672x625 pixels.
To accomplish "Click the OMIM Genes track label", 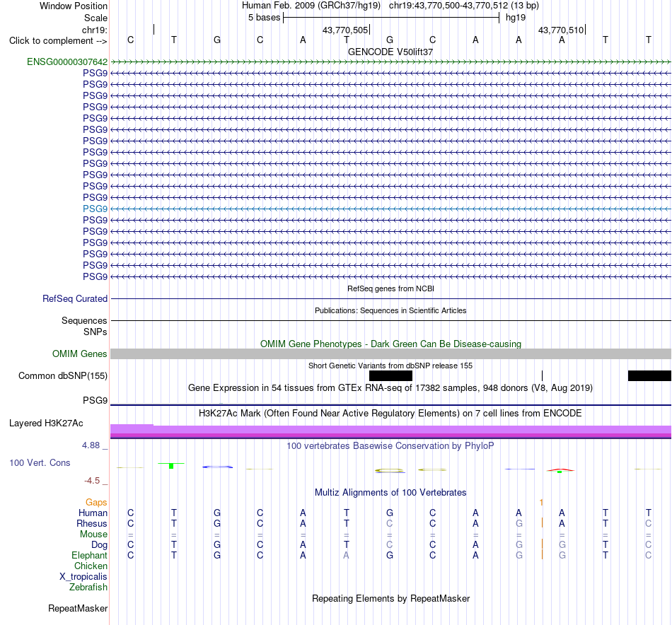I will (79, 354).
